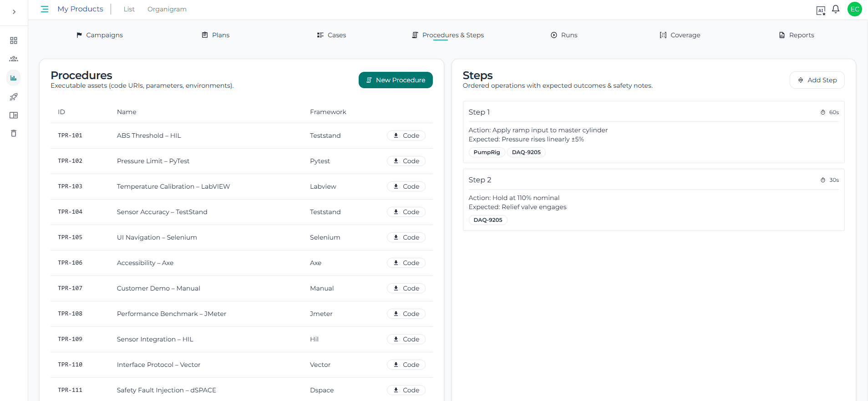This screenshot has height=401, width=868.
Task: Switch to the Campaigns tab
Action: coord(99,35)
